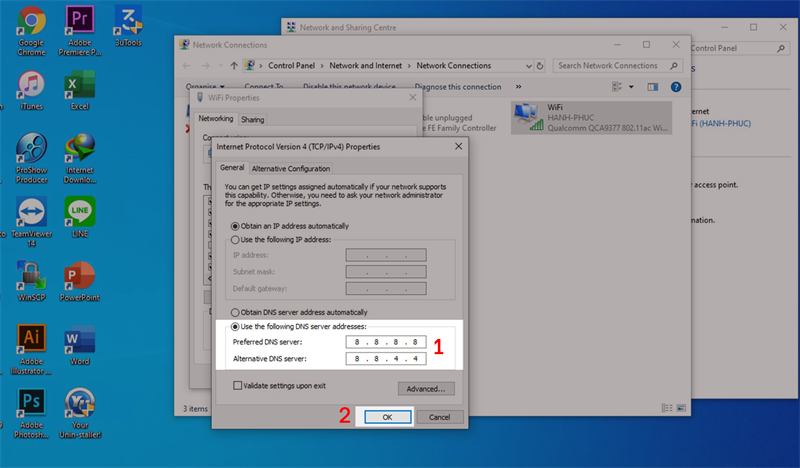Select the WinSCP desktop icon

pyautogui.click(x=31, y=281)
